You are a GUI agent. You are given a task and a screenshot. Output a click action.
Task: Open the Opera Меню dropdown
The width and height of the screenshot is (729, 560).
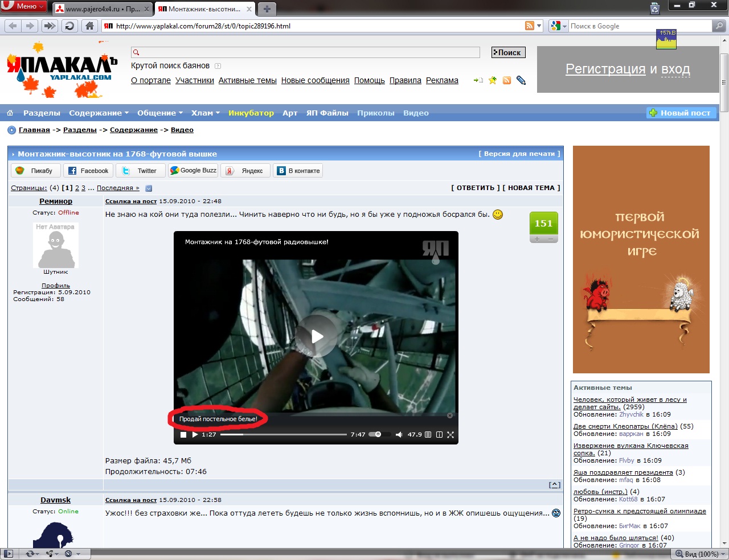click(23, 6)
